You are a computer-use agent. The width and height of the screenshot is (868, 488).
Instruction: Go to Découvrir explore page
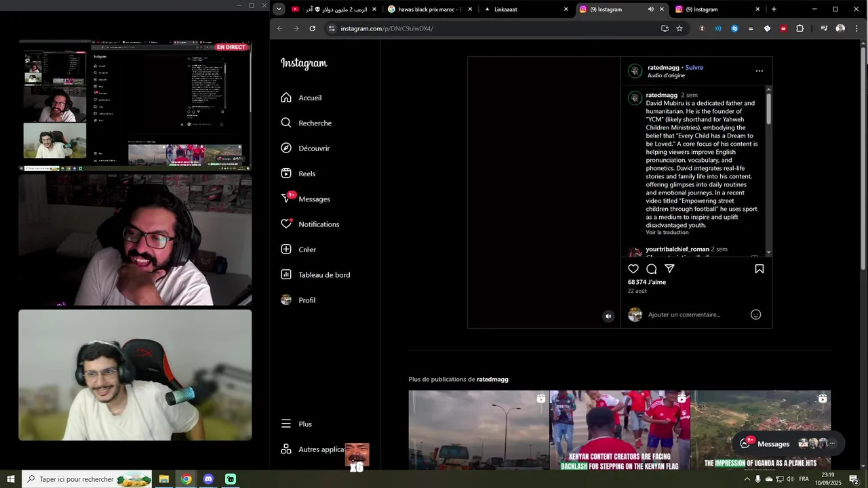point(305,148)
